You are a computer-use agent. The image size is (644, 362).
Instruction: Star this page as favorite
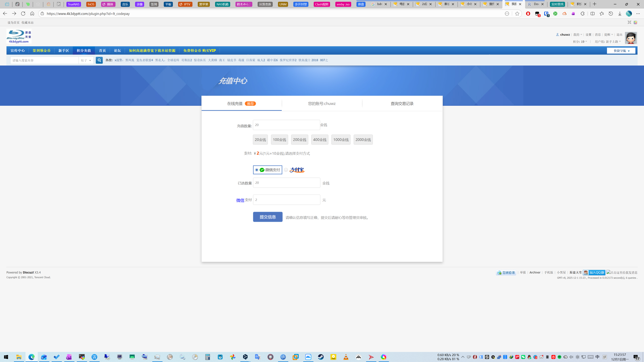517,13
